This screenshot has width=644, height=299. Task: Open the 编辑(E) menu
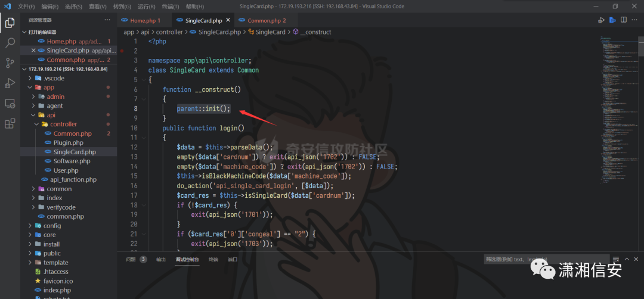click(x=50, y=7)
